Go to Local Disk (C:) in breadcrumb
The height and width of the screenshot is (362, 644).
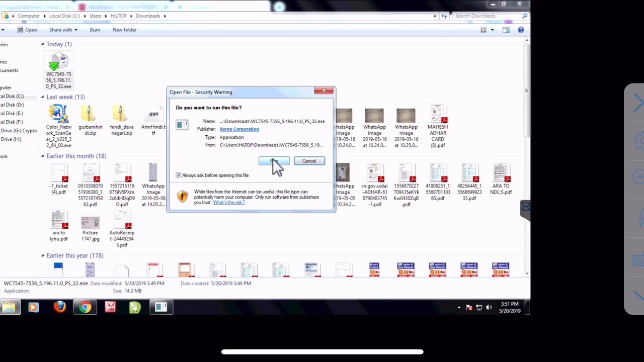point(64,16)
